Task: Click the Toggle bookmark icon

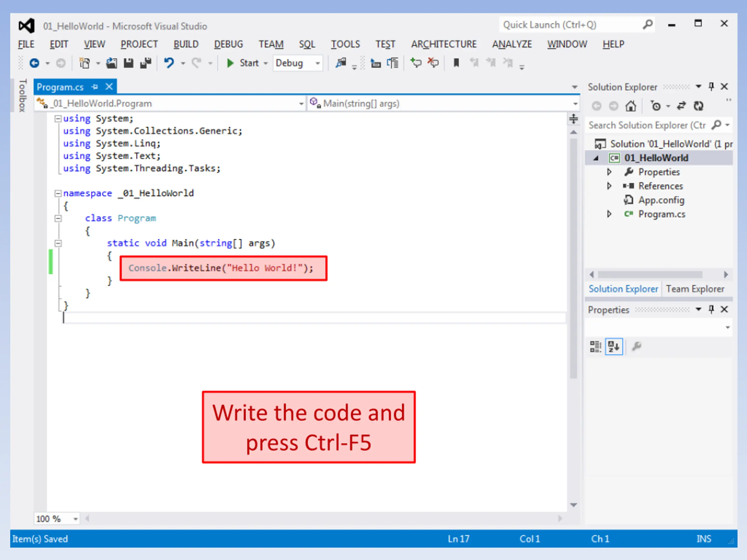Action: pyautogui.click(x=456, y=63)
